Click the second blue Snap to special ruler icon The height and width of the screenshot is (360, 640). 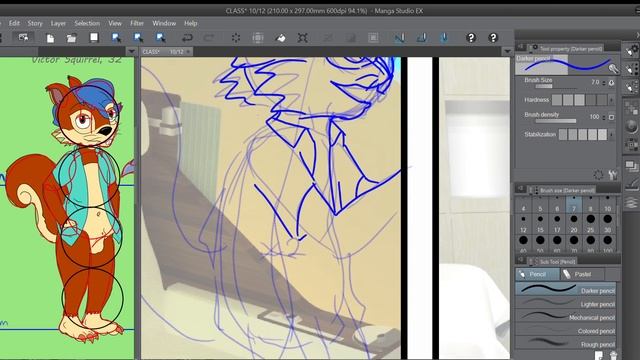pos(422,38)
